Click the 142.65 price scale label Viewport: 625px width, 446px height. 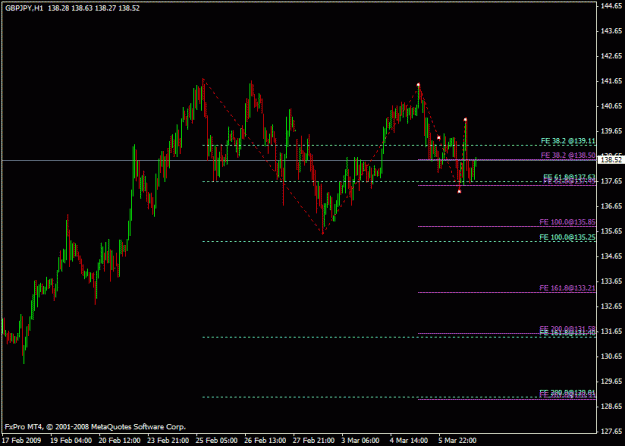point(611,56)
